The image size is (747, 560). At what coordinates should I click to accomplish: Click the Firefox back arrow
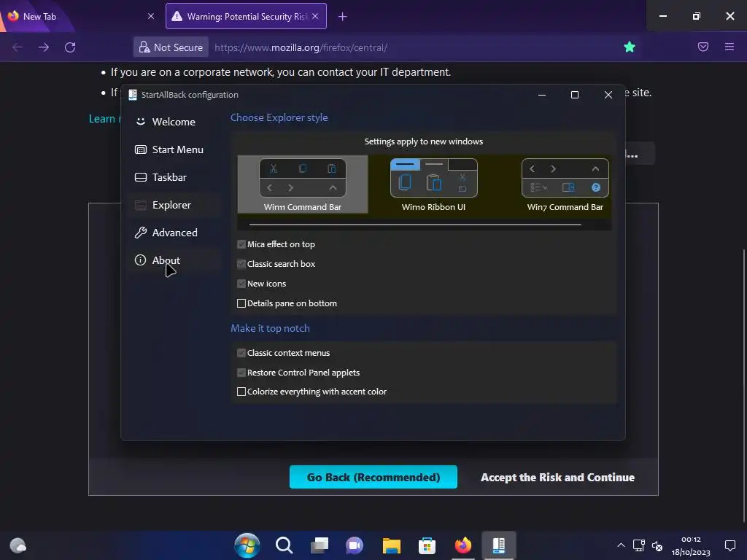[x=18, y=47]
